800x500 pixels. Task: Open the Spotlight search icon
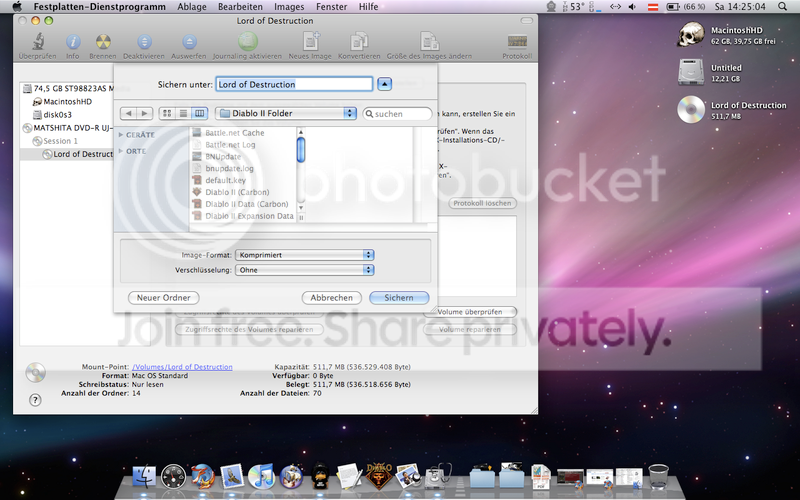pos(782,7)
